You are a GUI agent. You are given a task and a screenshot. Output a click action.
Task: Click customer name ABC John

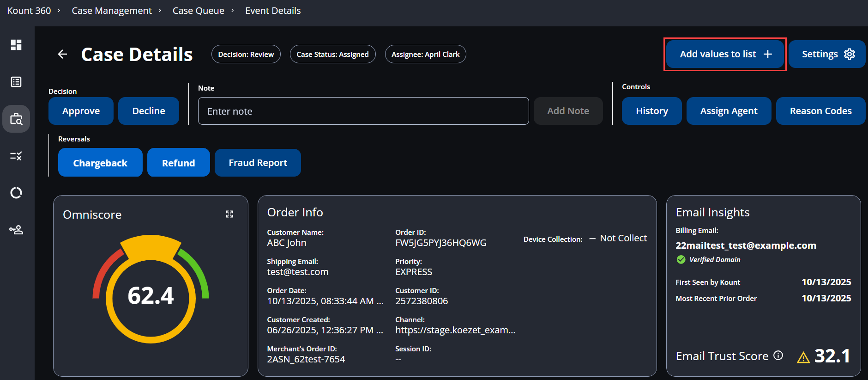point(287,243)
